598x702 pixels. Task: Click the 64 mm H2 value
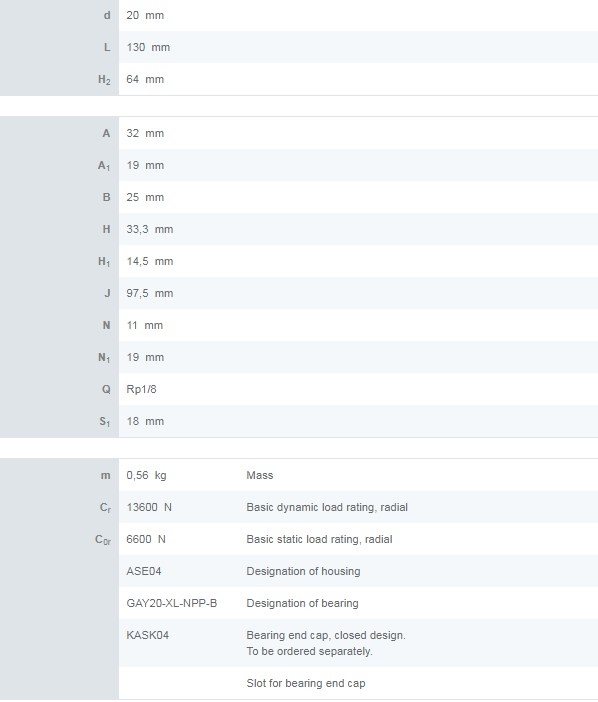[x=145, y=79]
